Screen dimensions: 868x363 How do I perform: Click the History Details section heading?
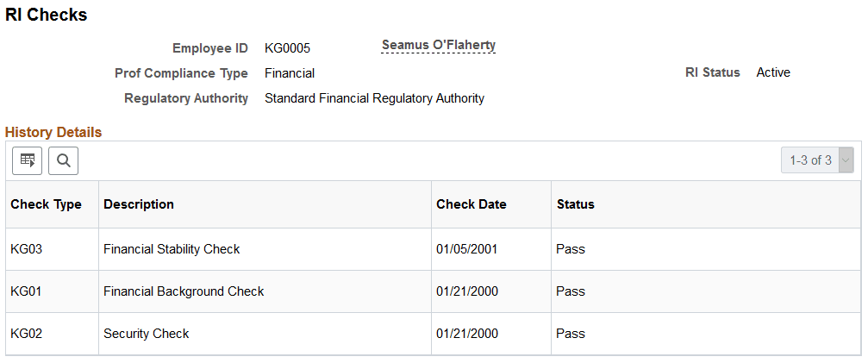[x=53, y=132]
